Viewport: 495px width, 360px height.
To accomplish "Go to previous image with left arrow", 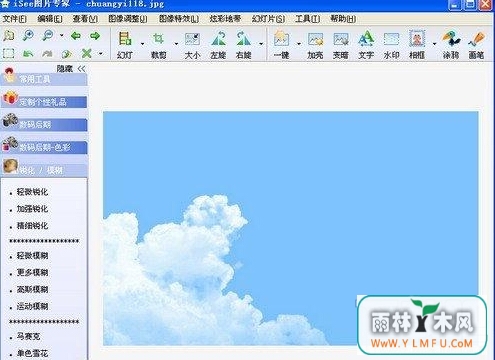I will (76, 35).
